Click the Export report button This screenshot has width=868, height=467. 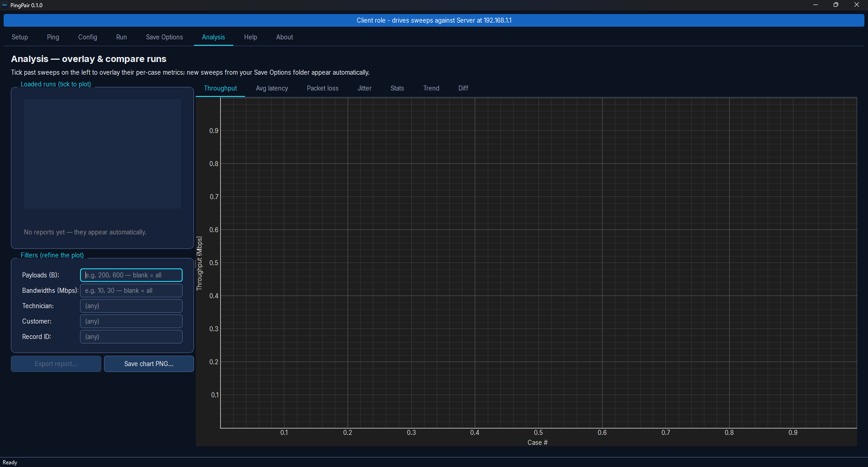(x=56, y=364)
